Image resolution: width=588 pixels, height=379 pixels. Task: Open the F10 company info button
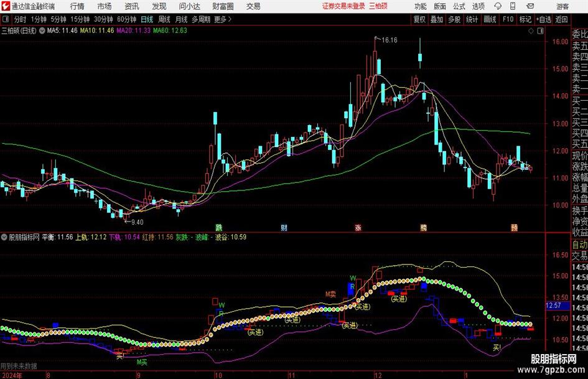(x=508, y=19)
